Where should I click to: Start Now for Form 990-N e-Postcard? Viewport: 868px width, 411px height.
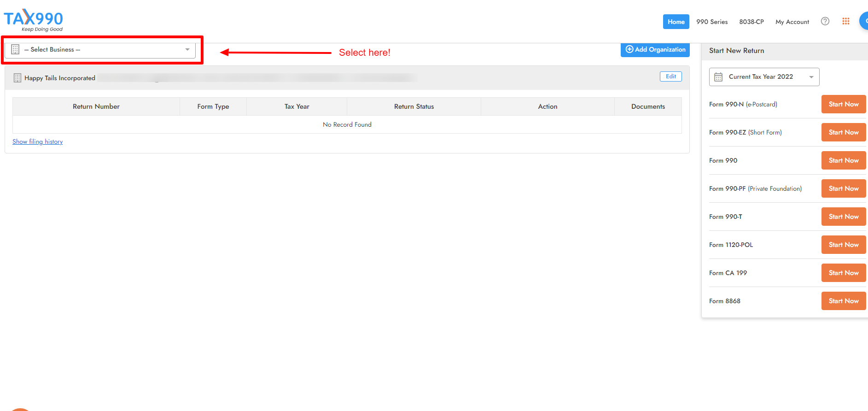(844, 104)
